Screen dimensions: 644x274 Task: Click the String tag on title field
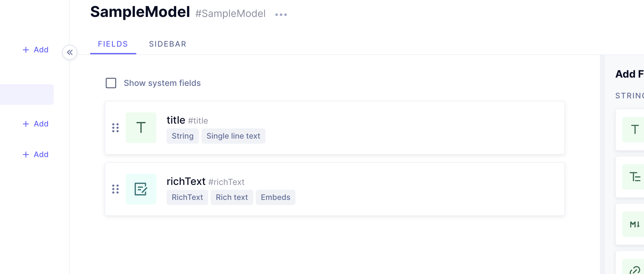(183, 136)
